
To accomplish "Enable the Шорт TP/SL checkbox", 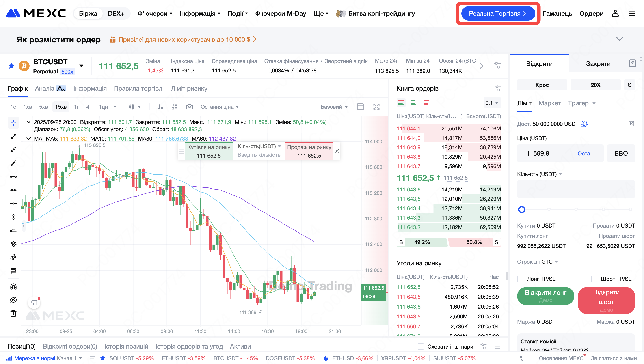I will 594,279.
